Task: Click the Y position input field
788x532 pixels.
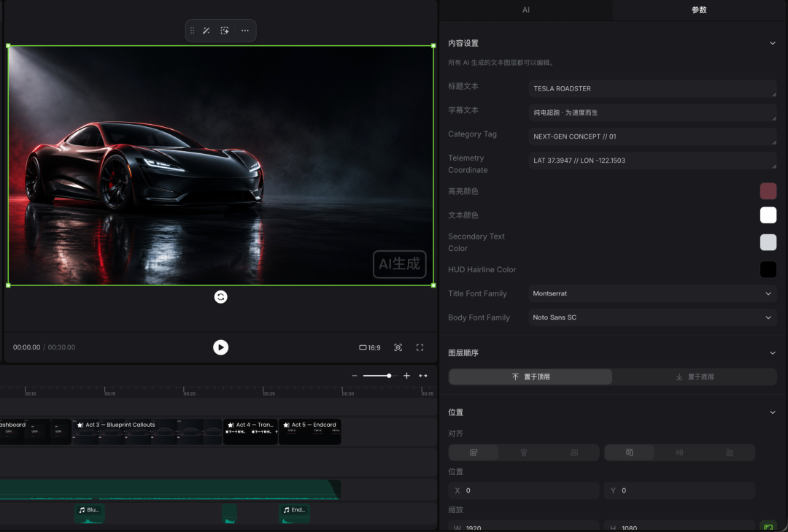Action: 679,490
